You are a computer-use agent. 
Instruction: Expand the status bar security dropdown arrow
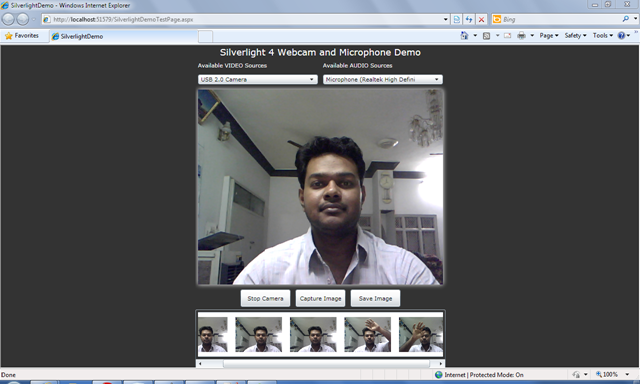pos(585,374)
